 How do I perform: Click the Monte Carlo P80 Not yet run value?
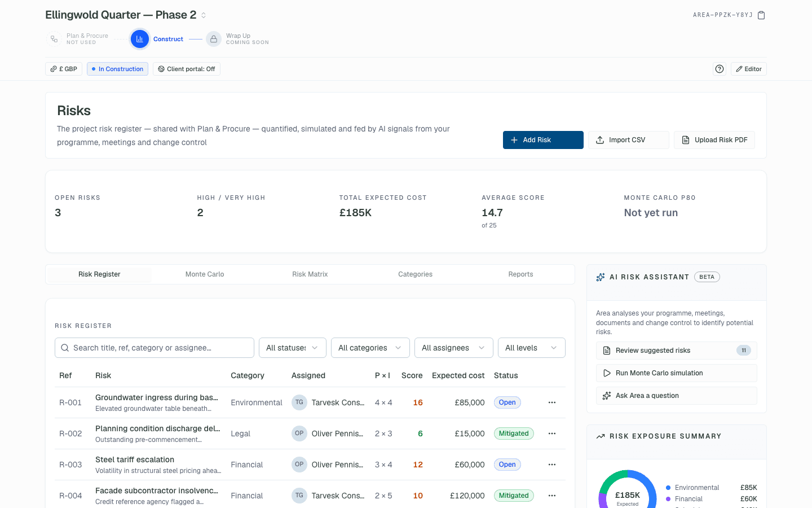(x=651, y=213)
